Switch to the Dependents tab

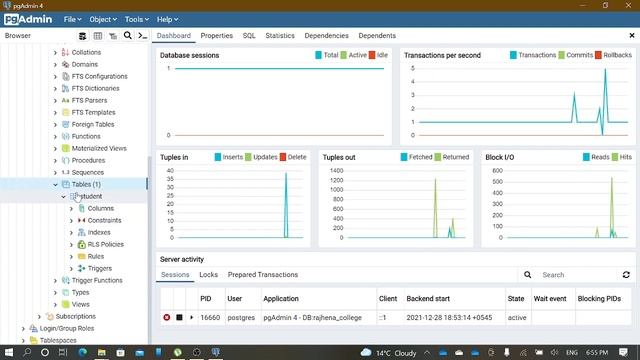coord(377,36)
